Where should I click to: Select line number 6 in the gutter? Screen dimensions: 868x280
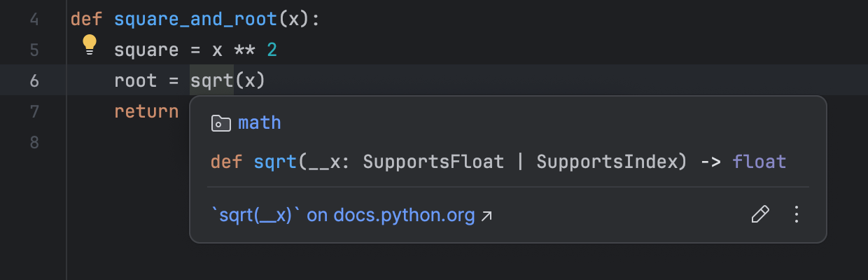[x=35, y=80]
